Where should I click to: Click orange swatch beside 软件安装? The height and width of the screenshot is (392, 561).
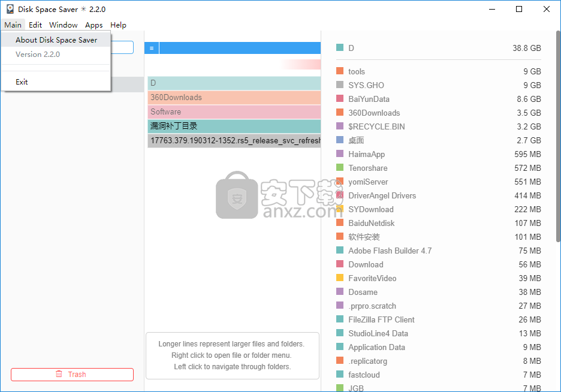340,236
